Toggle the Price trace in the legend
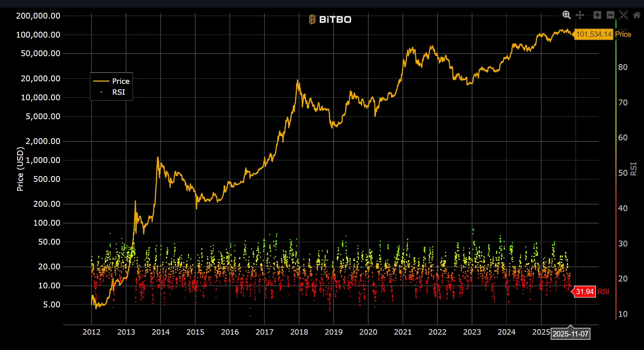The width and height of the screenshot is (644, 350). click(111, 81)
